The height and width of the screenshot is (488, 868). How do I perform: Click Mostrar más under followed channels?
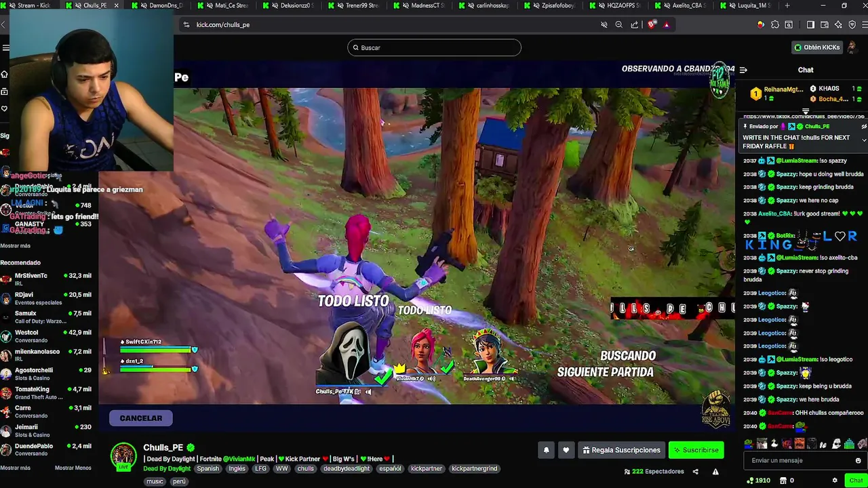(15, 246)
